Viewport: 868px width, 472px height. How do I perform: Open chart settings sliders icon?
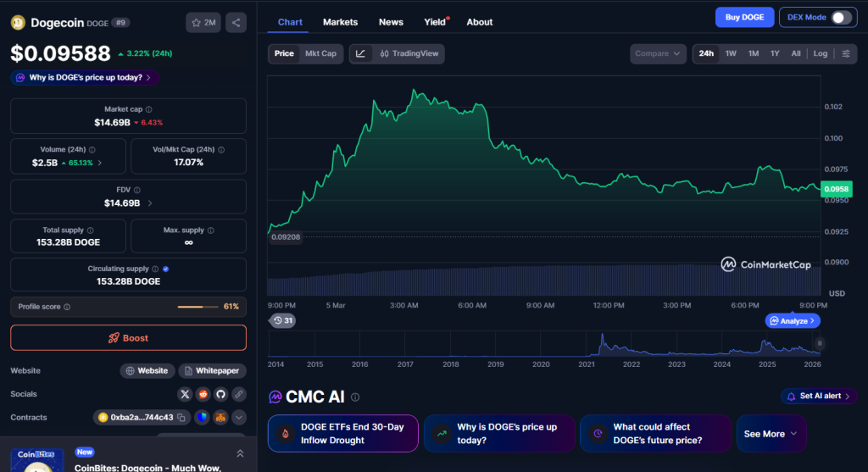(845, 53)
